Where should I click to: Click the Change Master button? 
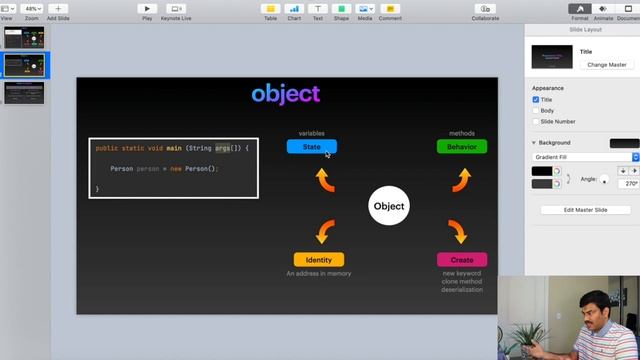pos(607,65)
